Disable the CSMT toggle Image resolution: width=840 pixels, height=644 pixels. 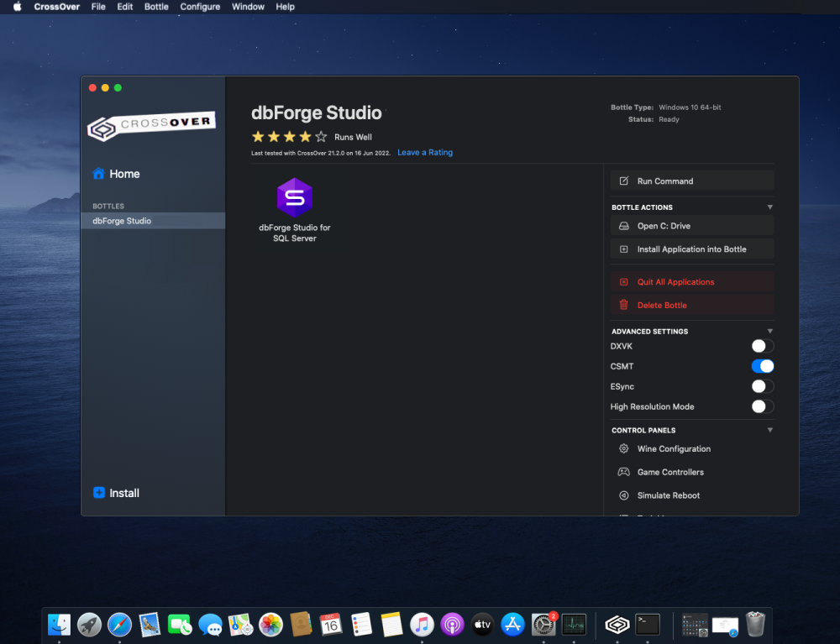762,366
